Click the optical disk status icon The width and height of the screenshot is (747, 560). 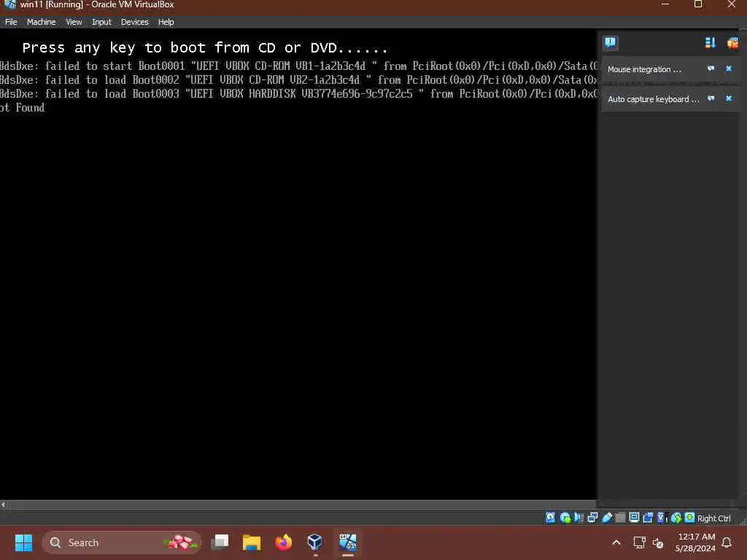click(565, 518)
